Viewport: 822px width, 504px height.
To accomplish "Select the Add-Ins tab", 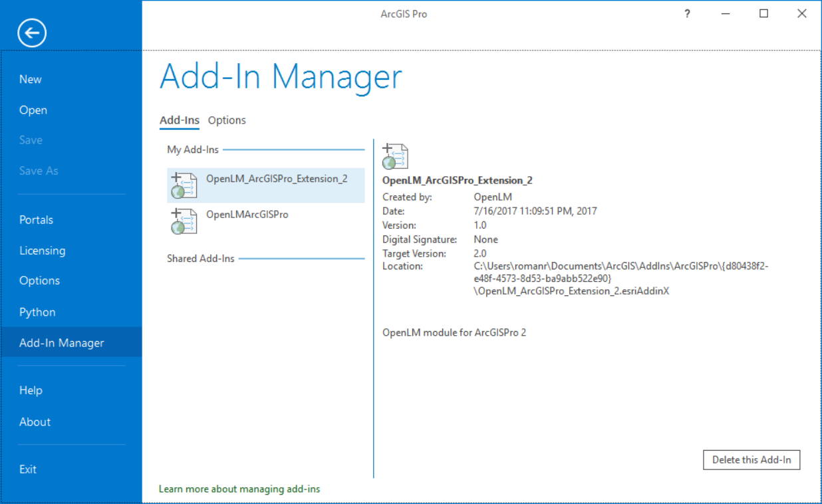I will coord(179,120).
